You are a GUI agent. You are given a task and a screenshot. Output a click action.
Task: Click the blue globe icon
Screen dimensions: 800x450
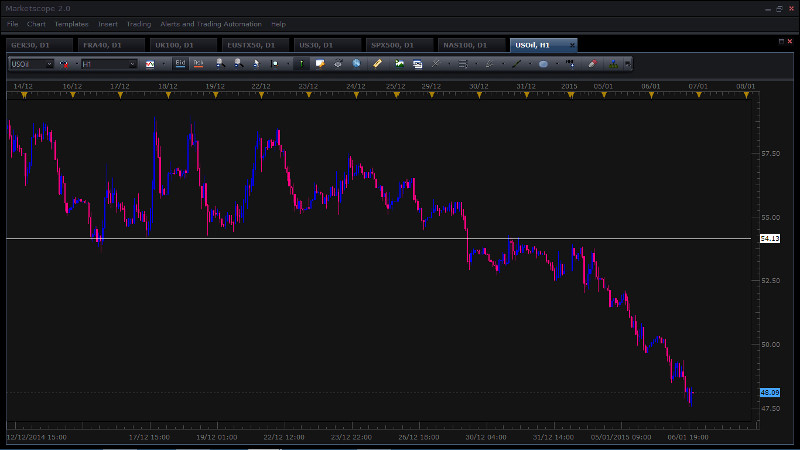tap(356, 64)
